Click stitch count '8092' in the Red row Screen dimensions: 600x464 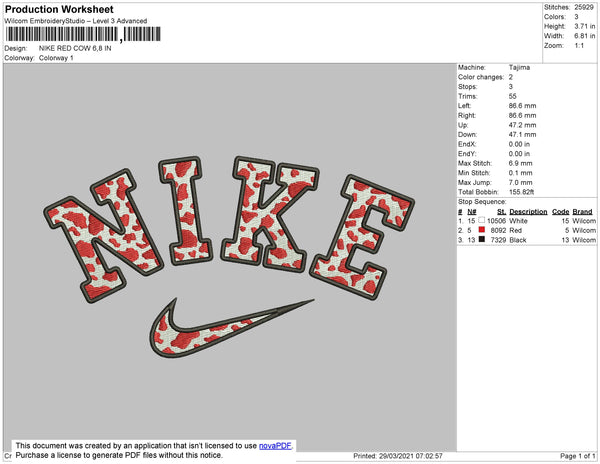(x=498, y=230)
